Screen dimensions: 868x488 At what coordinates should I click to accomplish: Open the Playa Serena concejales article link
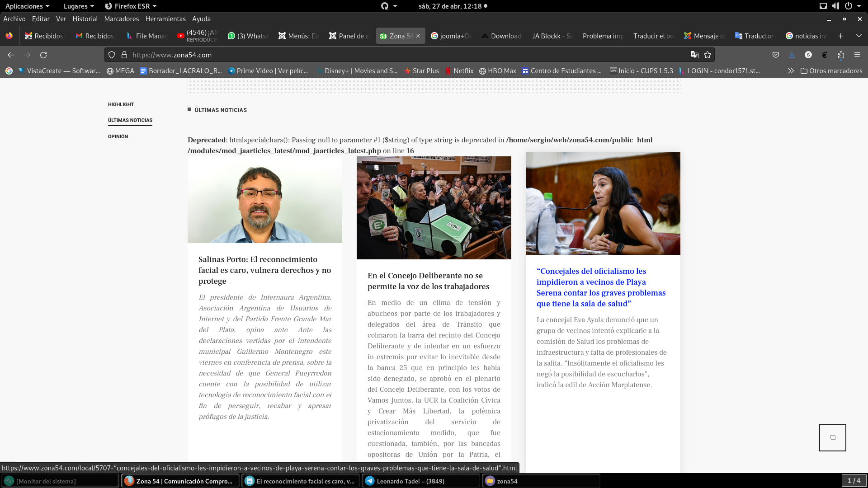tap(601, 287)
